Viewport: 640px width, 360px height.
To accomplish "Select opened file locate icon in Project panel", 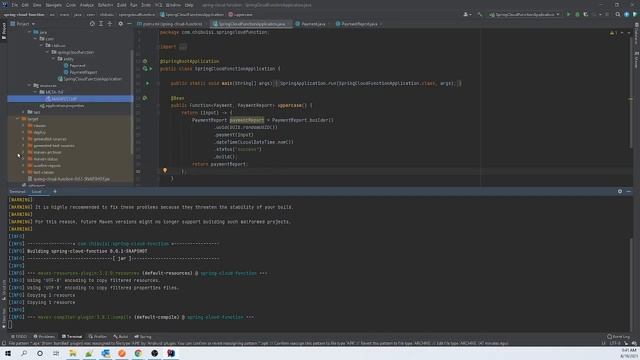I will coord(92,24).
